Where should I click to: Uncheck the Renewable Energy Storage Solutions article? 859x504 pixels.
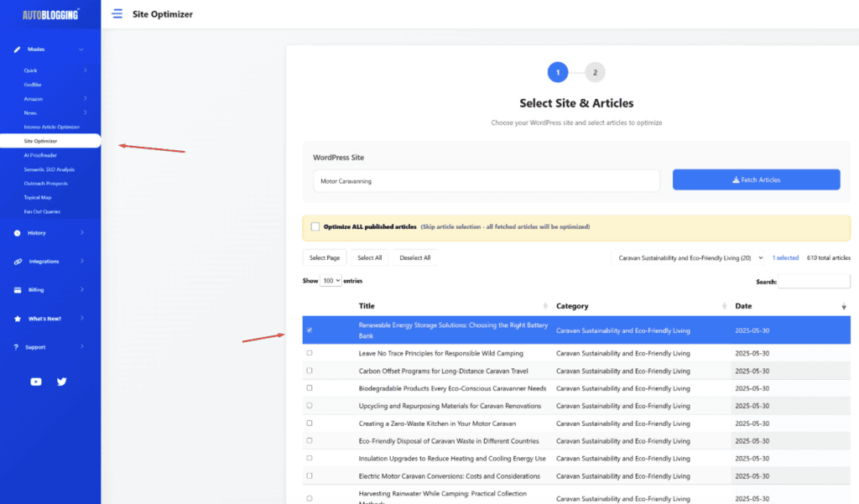(x=310, y=330)
